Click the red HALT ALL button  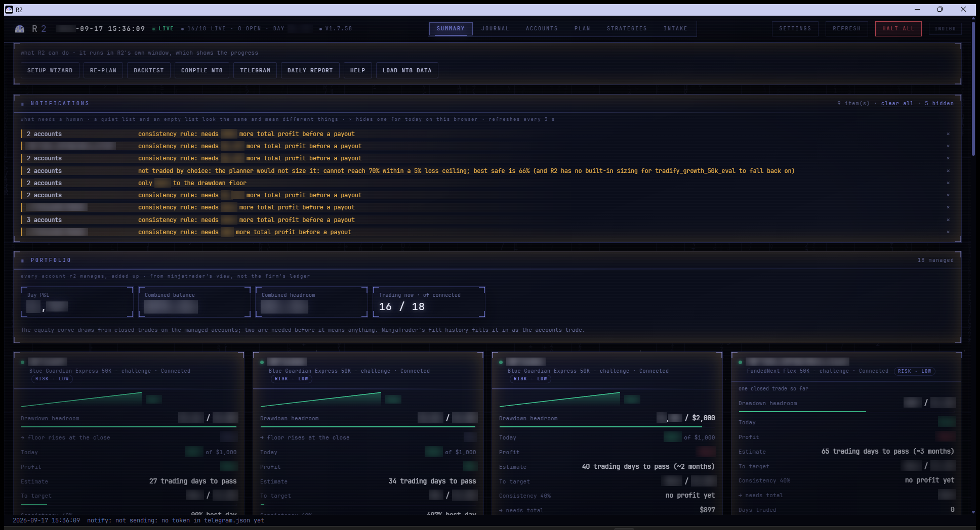tap(898, 29)
